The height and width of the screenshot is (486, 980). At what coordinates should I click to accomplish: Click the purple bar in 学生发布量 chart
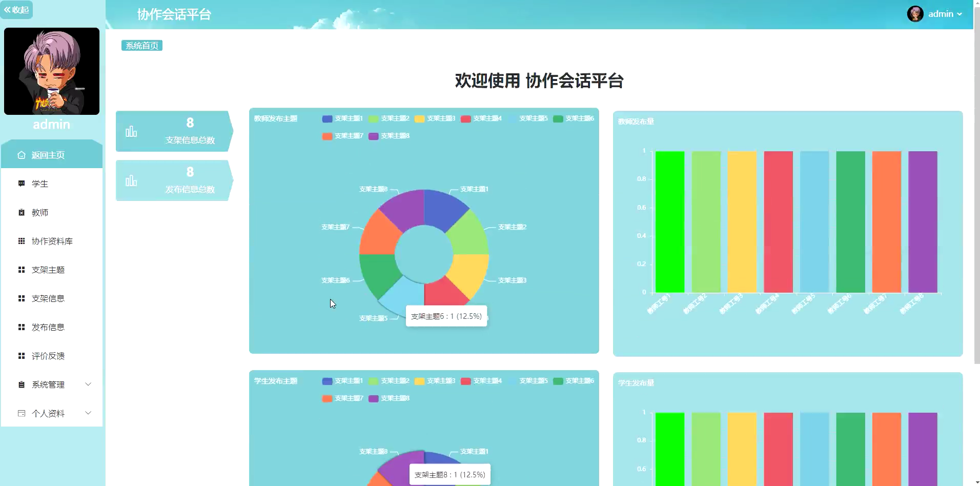pyautogui.click(x=923, y=449)
